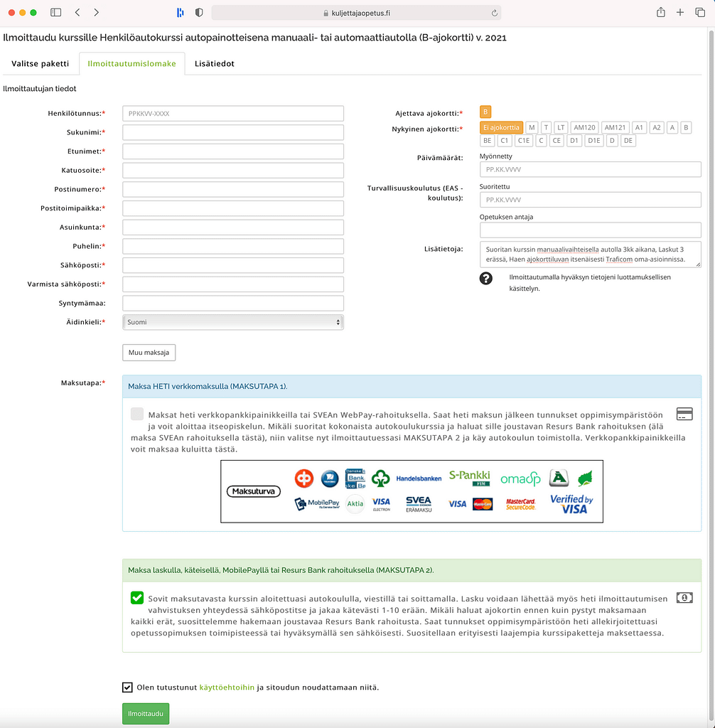Viewport: 715px width, 728px height.
Task: Open the käyttöehtoihin terms link
Action: 226,687
